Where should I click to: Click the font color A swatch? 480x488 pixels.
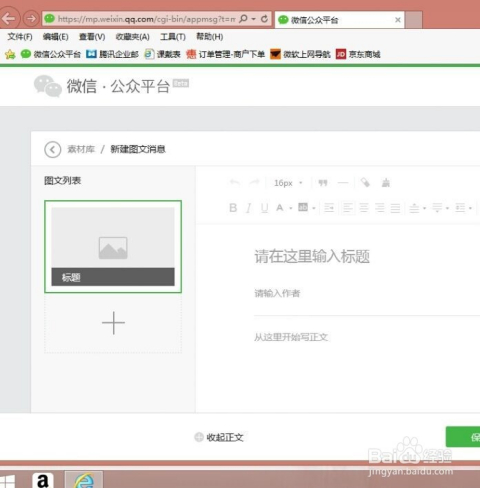click(280, 208)
